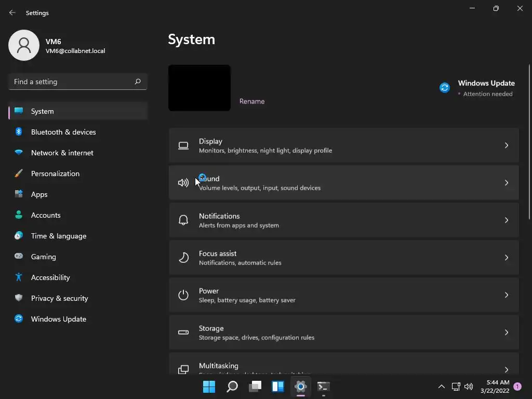Click the Power icon in settings list
Image resolution: width=532 pixels, height=399 pixels.
183,295
